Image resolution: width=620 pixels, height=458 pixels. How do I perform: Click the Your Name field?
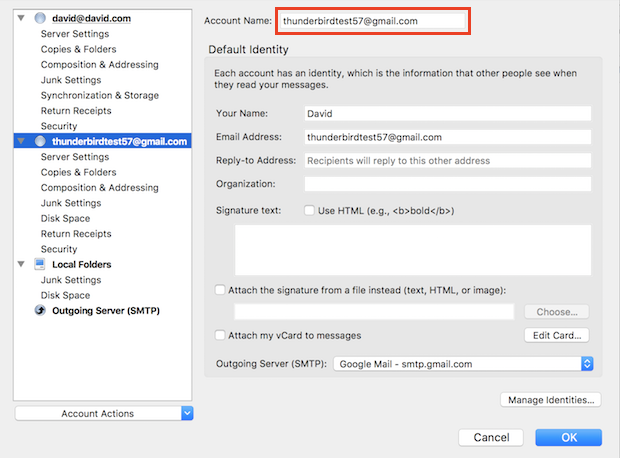click(448, 114)
